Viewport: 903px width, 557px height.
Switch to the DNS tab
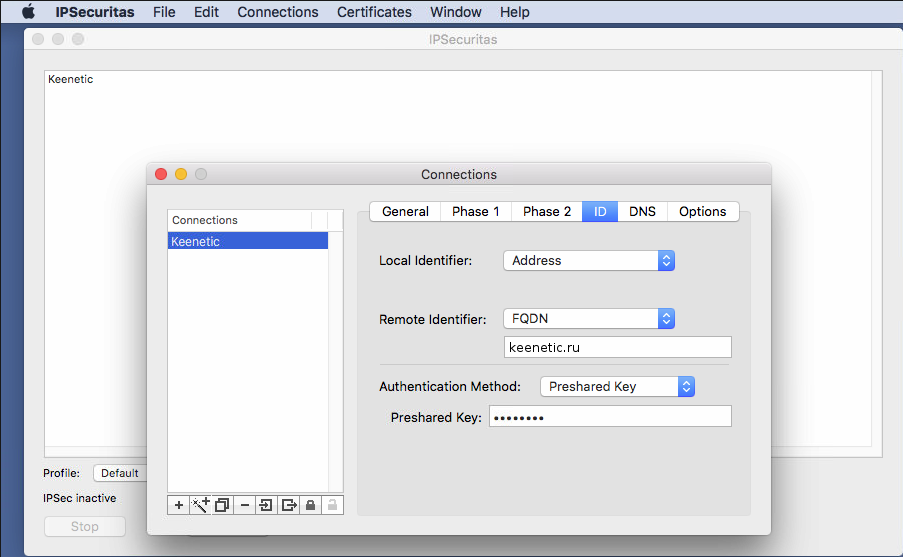[x=642, y=211]
